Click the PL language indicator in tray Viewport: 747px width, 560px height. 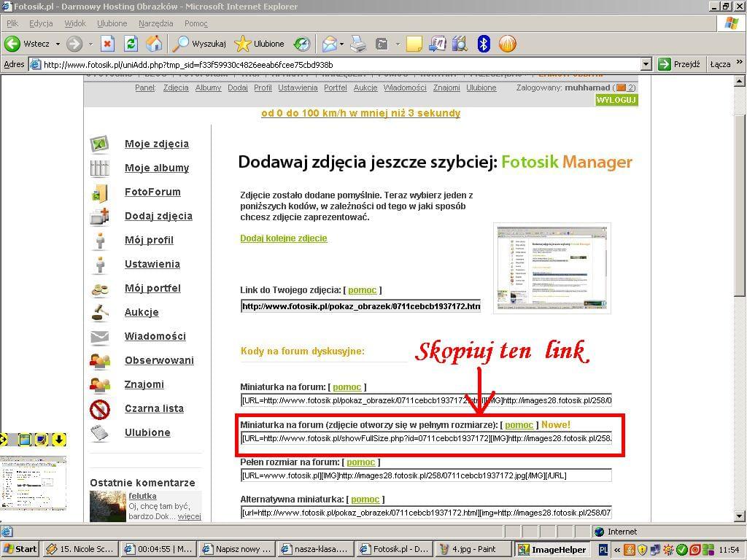pyautogui.click(x=603, y=549)
